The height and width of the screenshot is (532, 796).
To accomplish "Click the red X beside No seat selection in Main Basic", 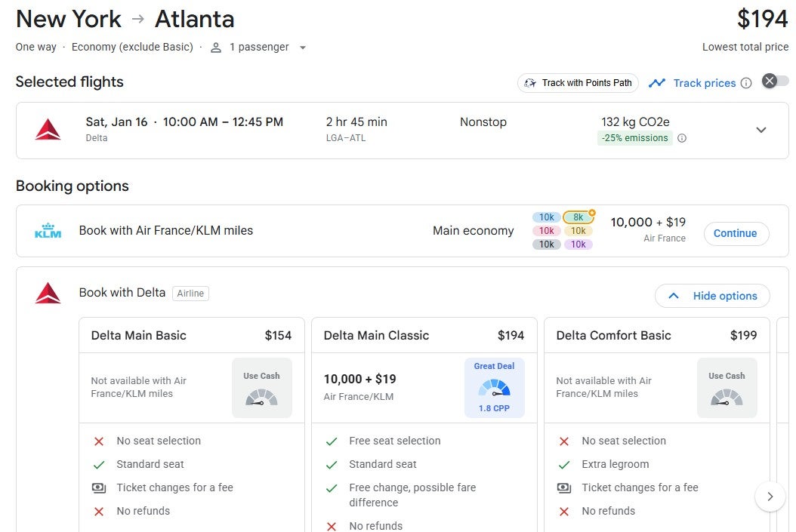I will (99, 441).
